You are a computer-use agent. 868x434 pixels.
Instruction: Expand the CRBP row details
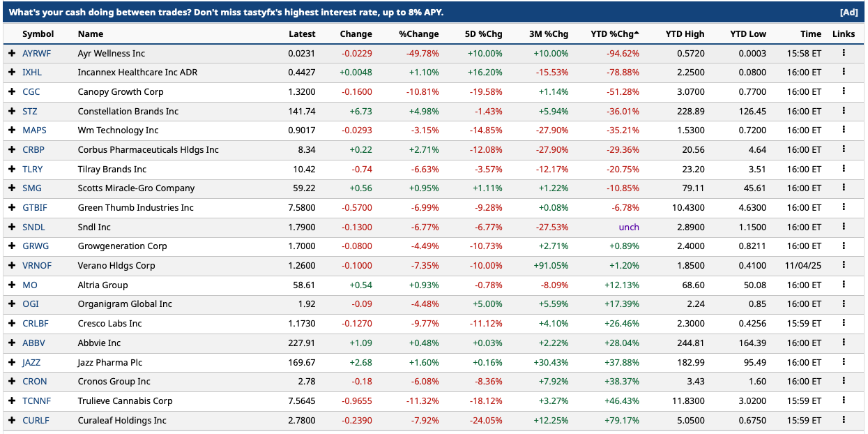(x=12, y=149)
